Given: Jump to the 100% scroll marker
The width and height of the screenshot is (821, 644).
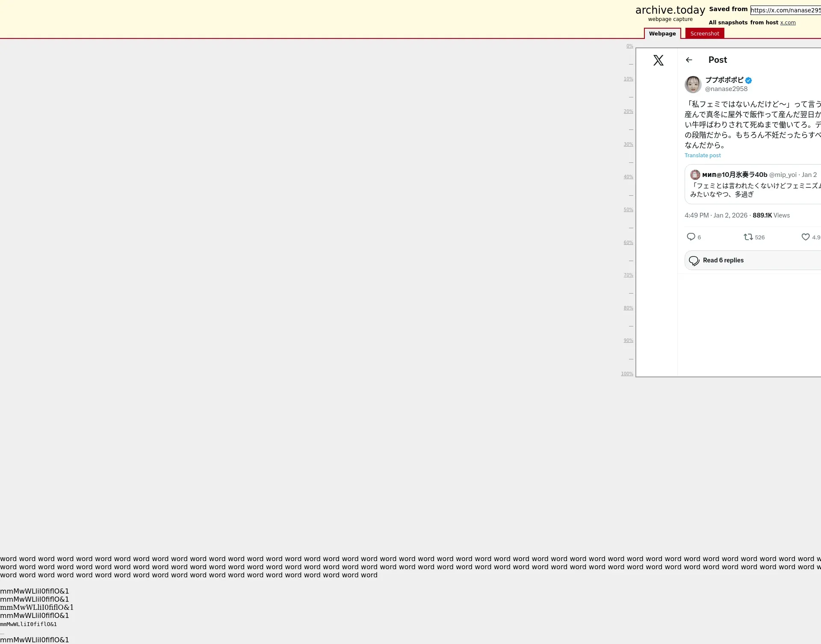Looking at the screenshot, I should pyautogui.click(x=627, y=374).
